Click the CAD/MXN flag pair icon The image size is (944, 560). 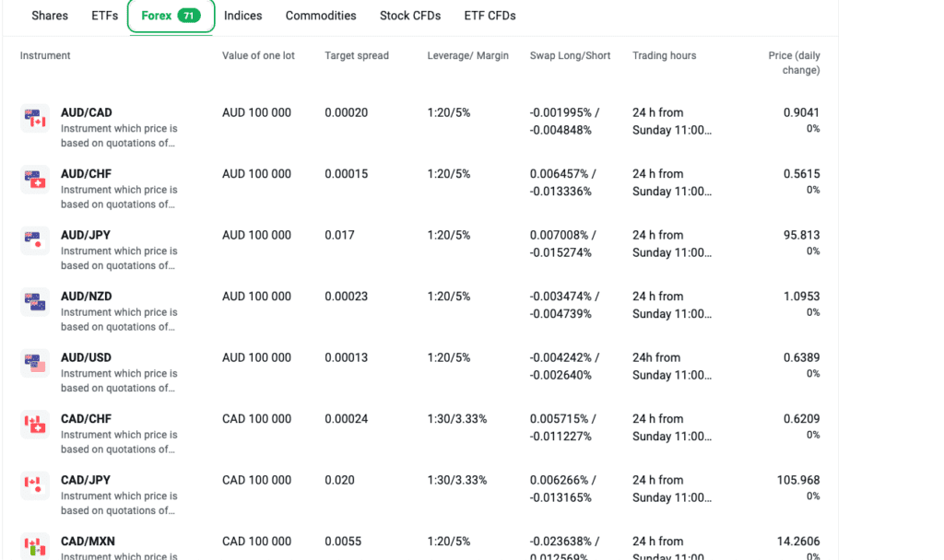(35, 547)
